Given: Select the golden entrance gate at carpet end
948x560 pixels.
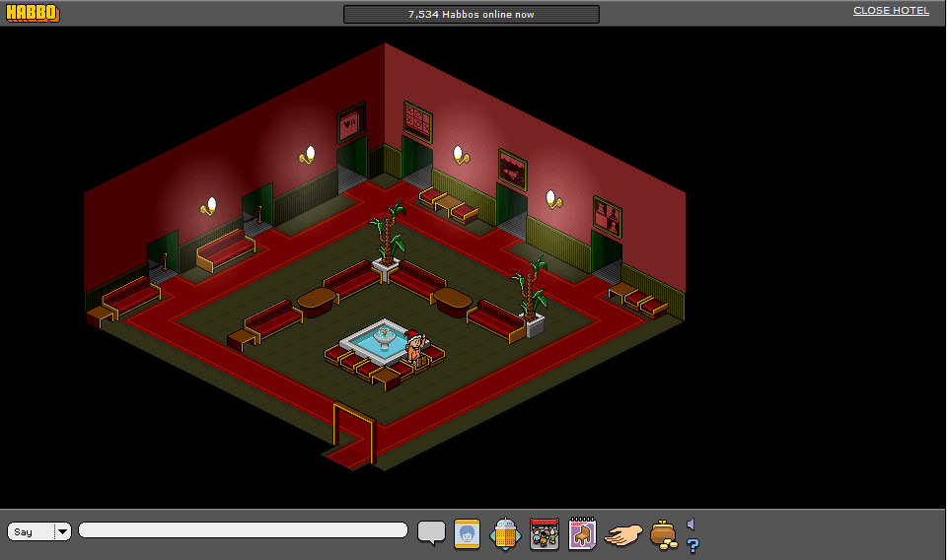Looking at the screenshot, I should pos(354,433).
